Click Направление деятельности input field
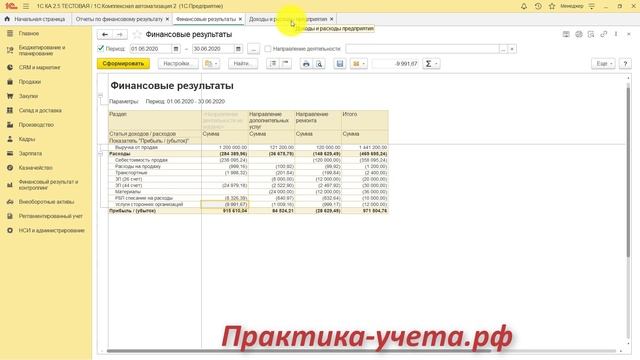 422,49
